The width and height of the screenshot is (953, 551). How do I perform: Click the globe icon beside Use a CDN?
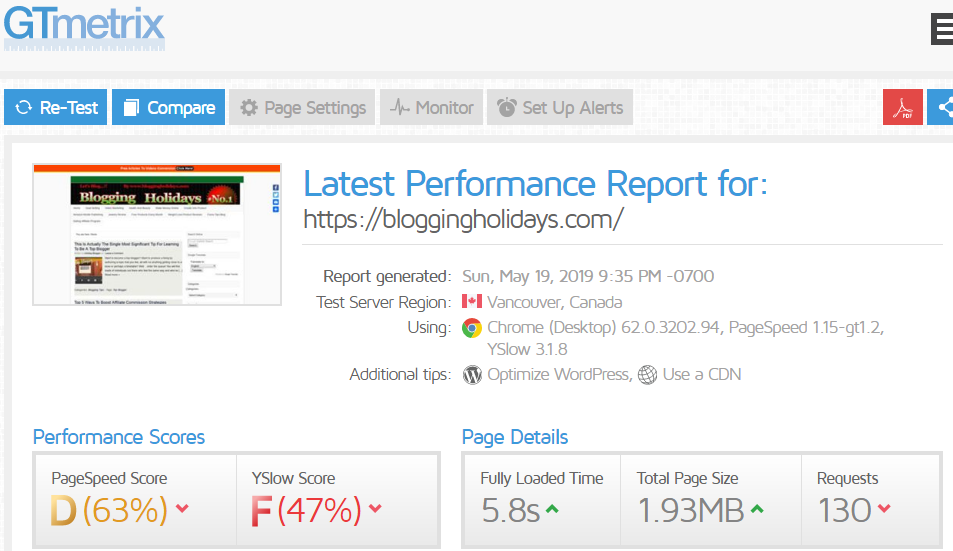coord(647,375)
